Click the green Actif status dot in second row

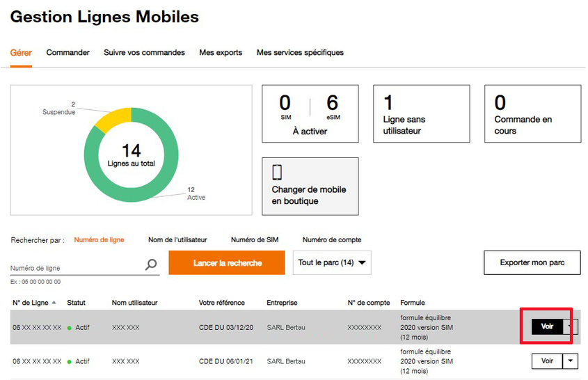point(70,362)
